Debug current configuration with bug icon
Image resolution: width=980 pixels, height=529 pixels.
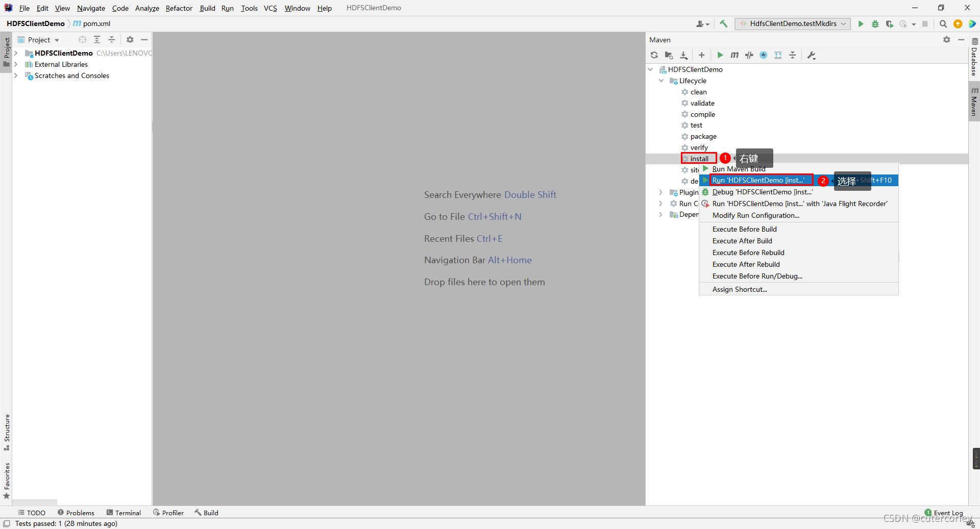click(875, 24)
